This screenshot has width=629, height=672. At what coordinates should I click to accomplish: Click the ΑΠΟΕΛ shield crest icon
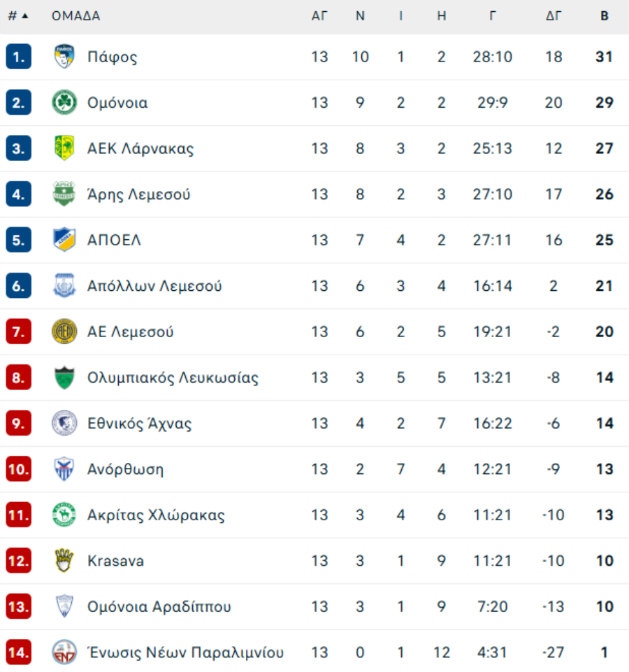tap(64, 240)
